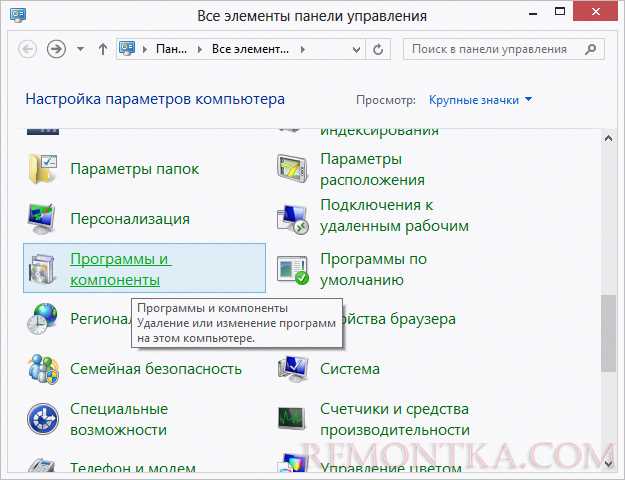This screenshot has width=625, height=480.
Task: Expand the chevron after Пан... breadcrumb
Action: [x=200, y=49]
